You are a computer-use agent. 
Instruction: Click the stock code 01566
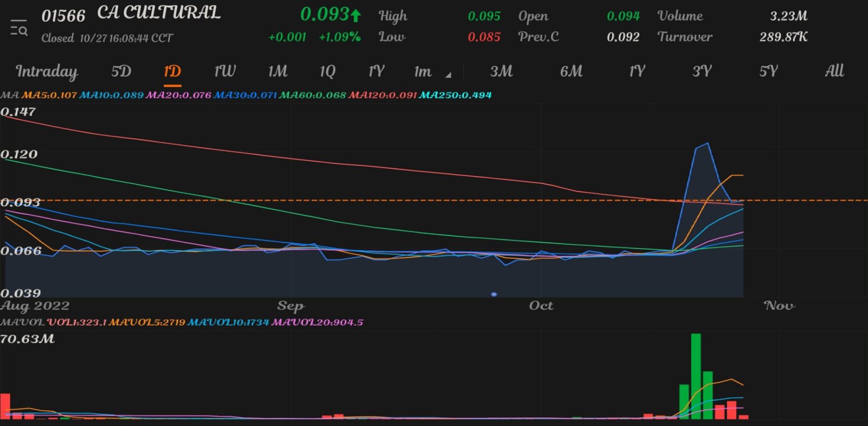pyautogui.click(x=63, y=16)
